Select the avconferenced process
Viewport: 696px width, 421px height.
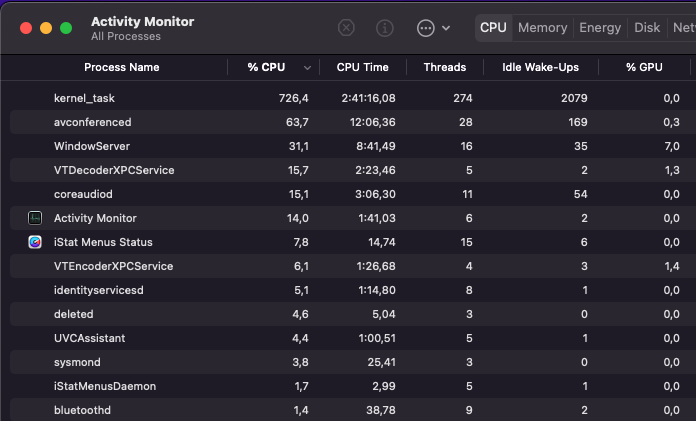point(92,122)
